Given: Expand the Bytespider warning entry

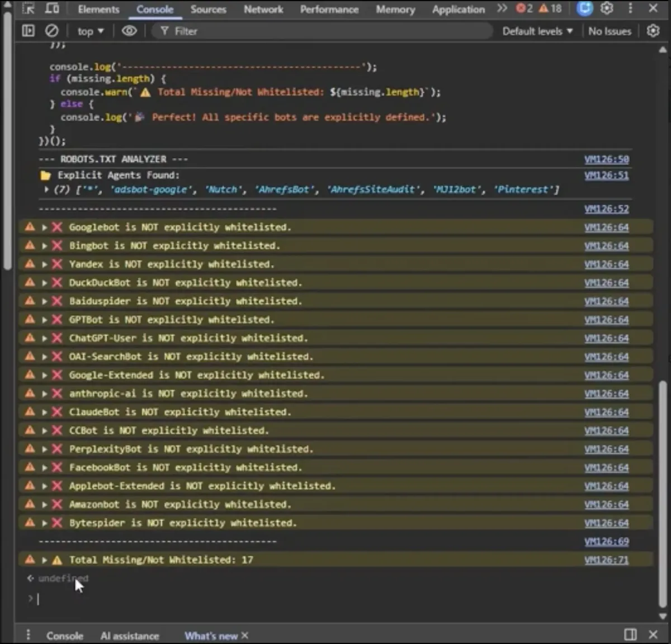Looking at the screenshot, I should pos(44,523).
